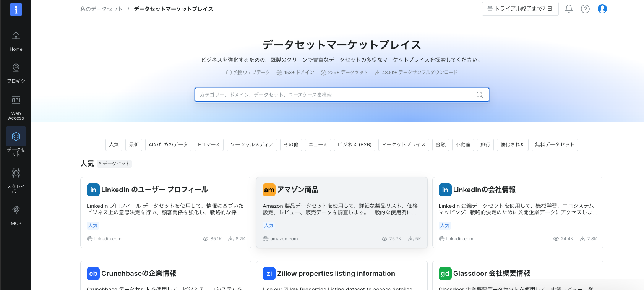Select the 最新 category filter
This screenshot has width=644, height=290.
134,145
